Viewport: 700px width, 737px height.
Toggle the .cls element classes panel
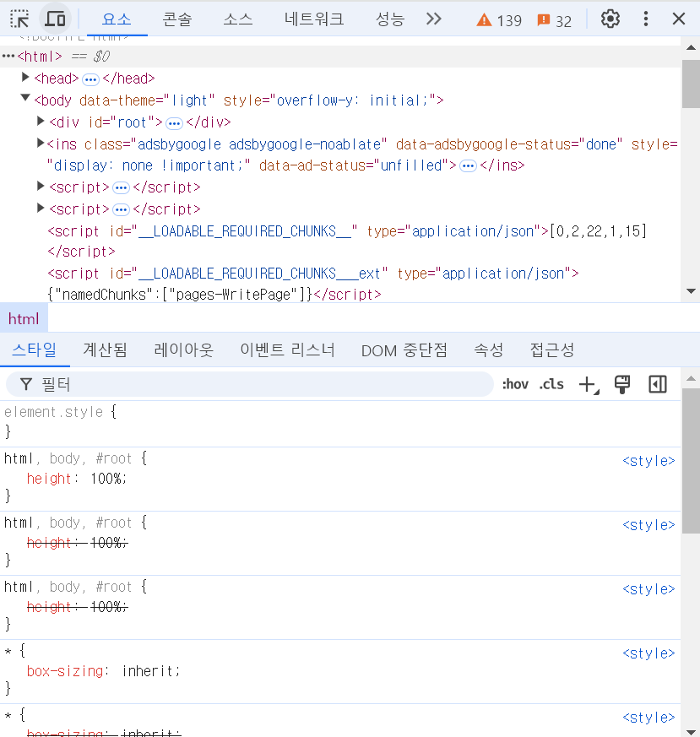coord(551,384)
